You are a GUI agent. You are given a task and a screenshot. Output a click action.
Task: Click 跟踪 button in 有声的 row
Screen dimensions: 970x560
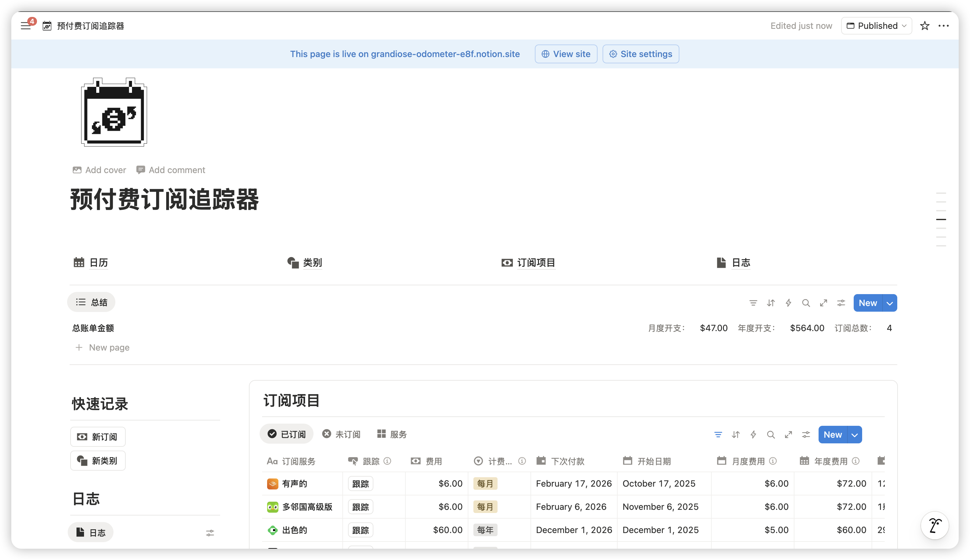point(360,484)
